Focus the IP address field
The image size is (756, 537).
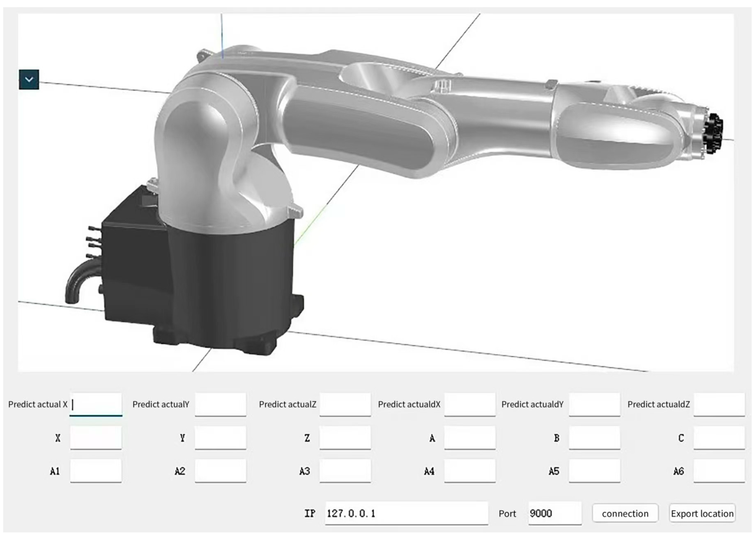406,513
